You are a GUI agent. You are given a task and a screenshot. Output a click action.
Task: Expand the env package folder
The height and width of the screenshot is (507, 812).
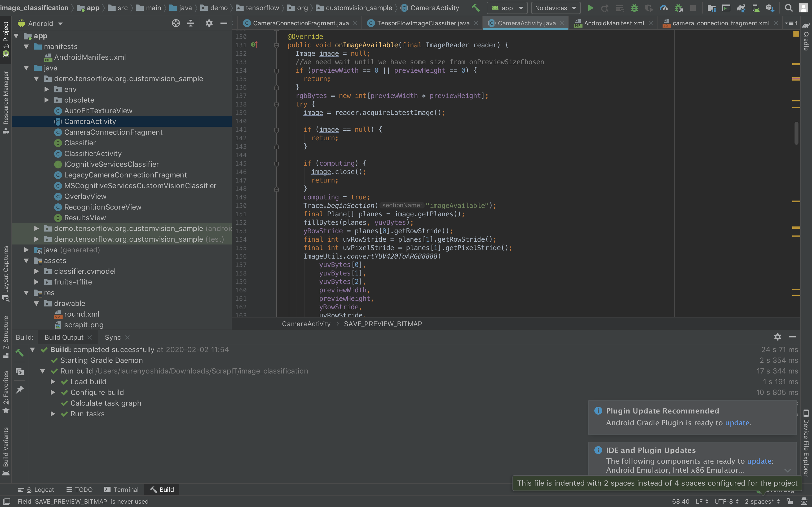(47, 89)
